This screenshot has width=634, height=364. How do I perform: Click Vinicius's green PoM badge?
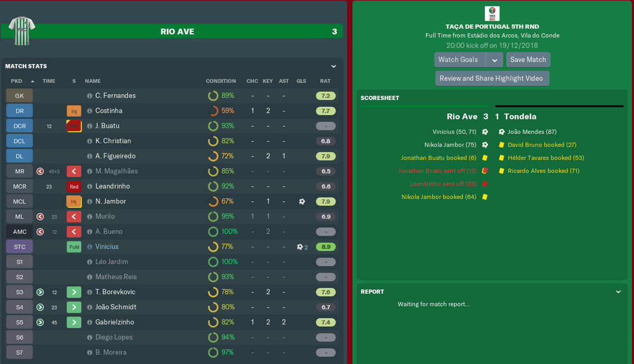[x=74, y=247]
